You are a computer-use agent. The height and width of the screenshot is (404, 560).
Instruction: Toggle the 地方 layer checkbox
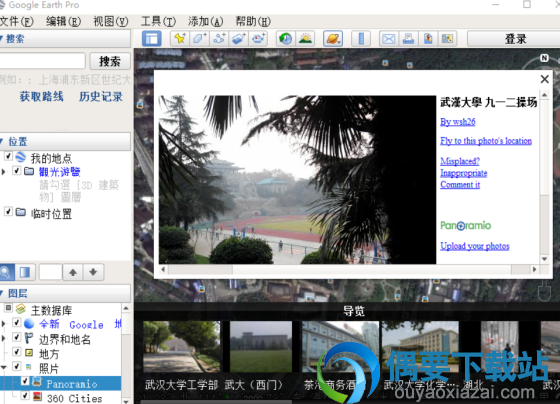[x=17, y=351]
